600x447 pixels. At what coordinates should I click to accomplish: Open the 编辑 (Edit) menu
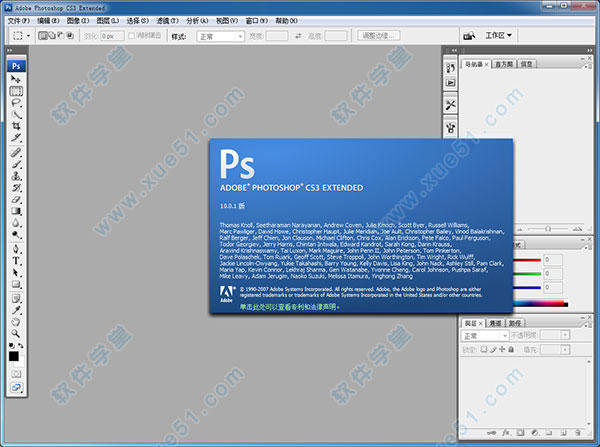[x=48, y=21]
